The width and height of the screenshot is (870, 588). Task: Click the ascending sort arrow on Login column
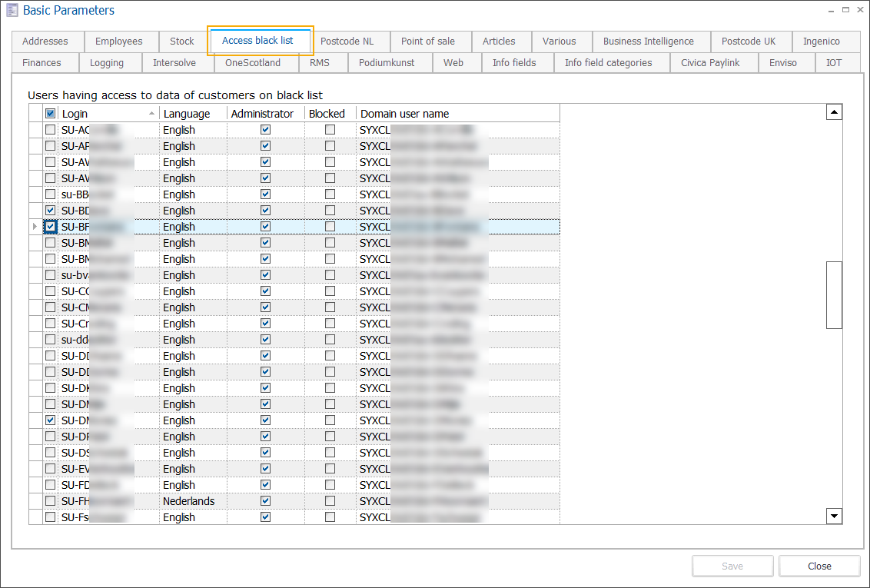[x=151, y=112]
